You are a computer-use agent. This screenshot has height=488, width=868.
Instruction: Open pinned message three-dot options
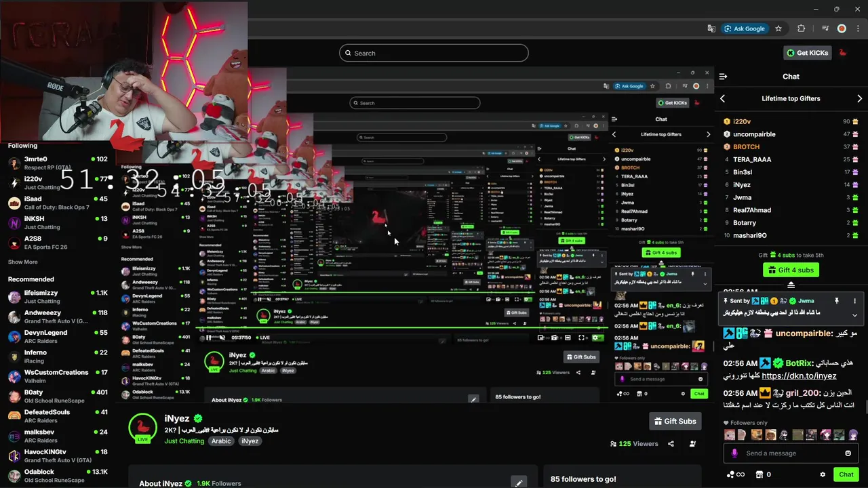point(854,301)
